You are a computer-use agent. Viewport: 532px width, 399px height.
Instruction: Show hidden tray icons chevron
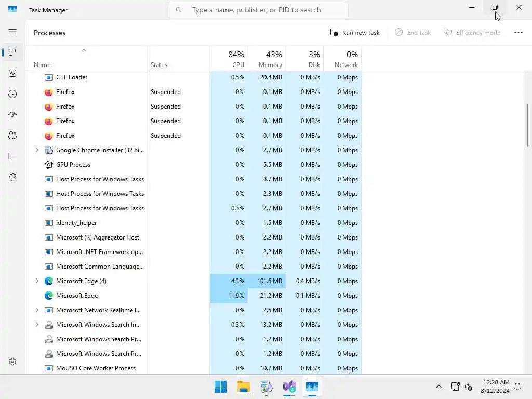pos(438,387)
